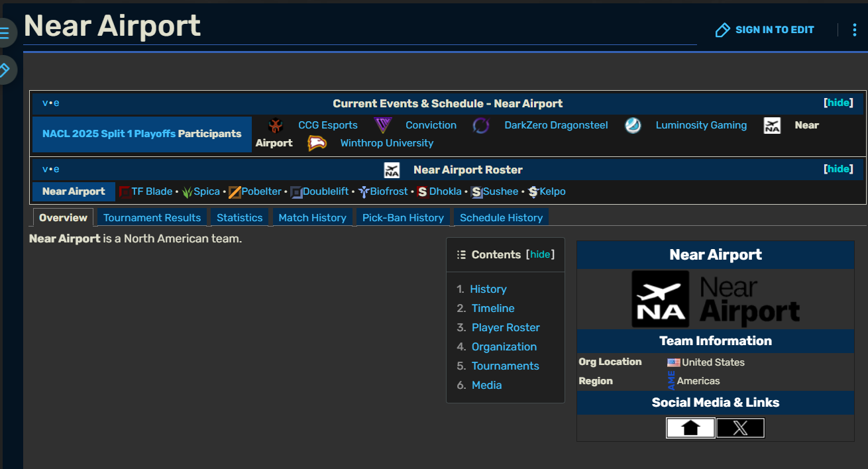Open the X social media icon link

coord(740,428)
